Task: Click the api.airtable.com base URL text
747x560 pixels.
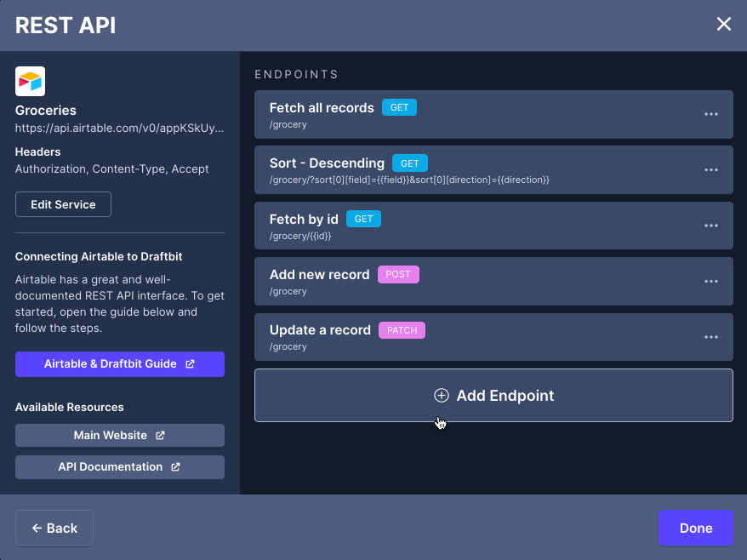Action: (119, 129)
